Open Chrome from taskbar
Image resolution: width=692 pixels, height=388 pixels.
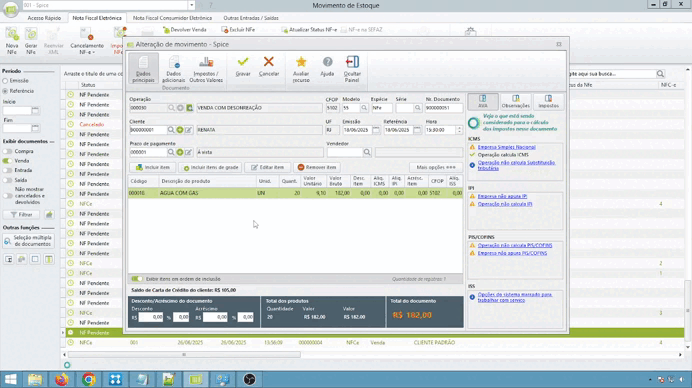[x=89, y=379]
